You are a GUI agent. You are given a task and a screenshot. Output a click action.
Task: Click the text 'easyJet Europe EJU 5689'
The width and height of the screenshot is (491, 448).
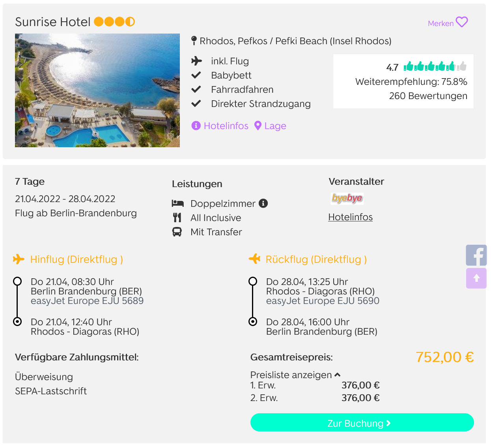[x=87, y=301]
